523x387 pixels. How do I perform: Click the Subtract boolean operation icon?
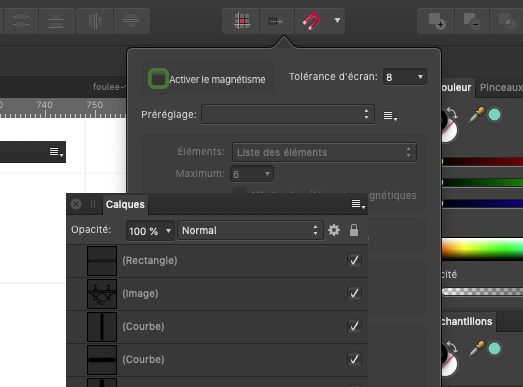pos(472,21)
